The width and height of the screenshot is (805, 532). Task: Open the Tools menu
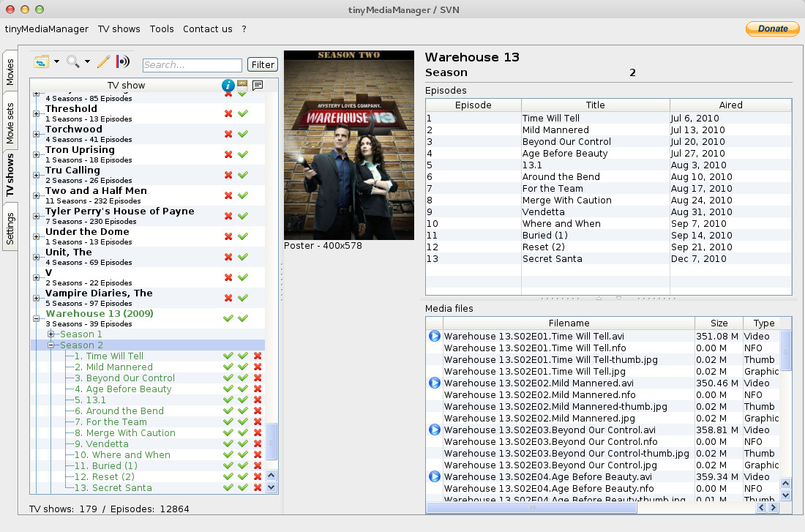pyautogui.click(x=162, y=29)
